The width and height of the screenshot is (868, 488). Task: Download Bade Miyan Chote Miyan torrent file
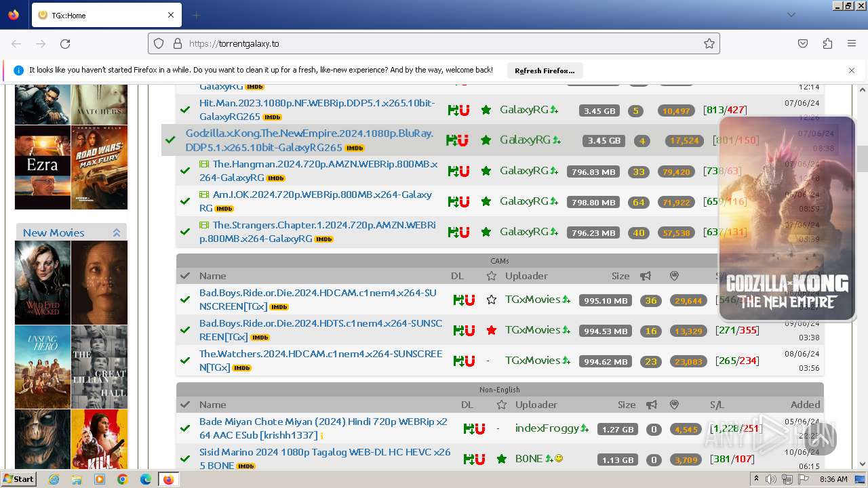[x=468, y=428]
